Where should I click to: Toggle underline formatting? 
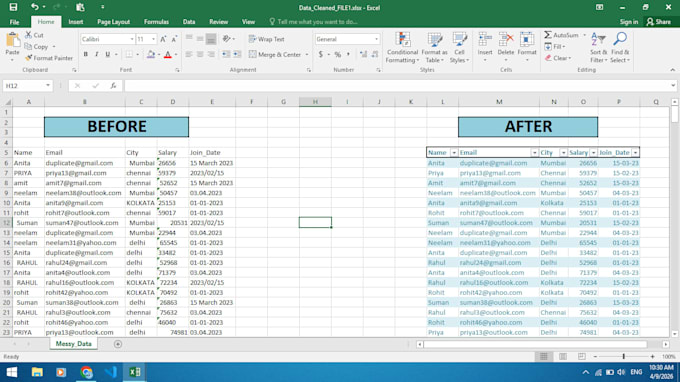click(107, 55)
